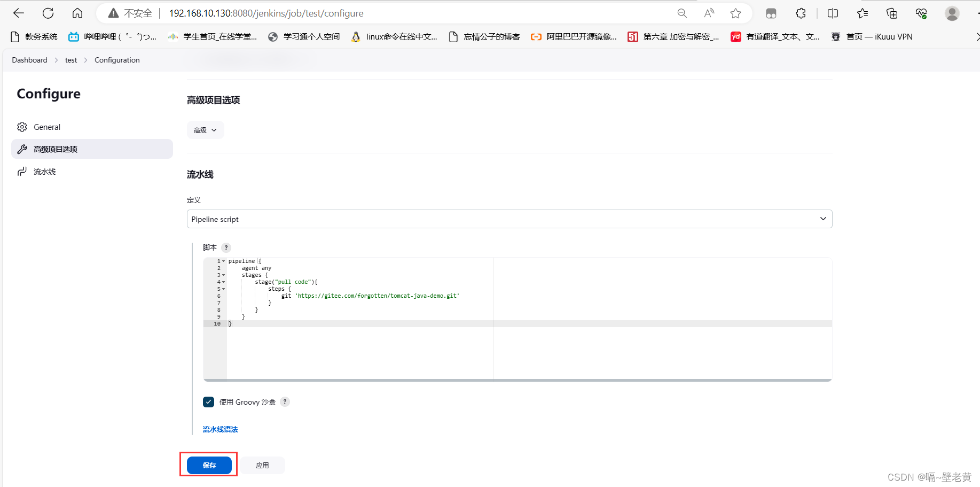Open the collections icon

891,13
